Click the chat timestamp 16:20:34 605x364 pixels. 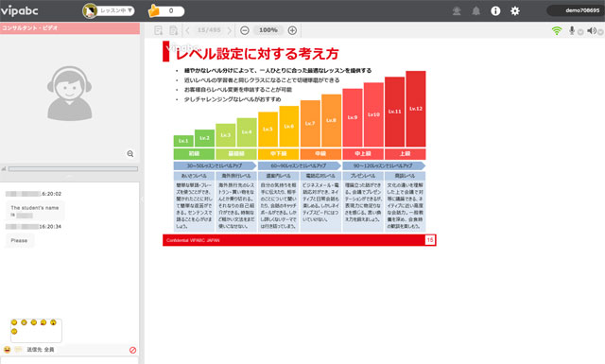50,227
